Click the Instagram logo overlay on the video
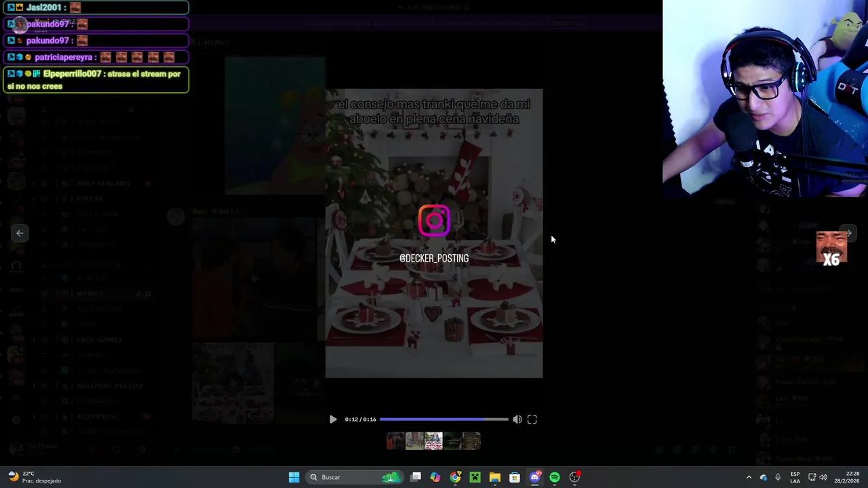 click(x=434, y=221)
